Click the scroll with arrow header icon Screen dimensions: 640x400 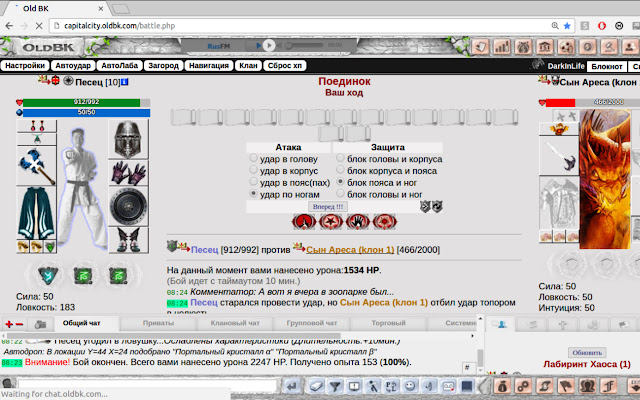(x=481, y=47)
